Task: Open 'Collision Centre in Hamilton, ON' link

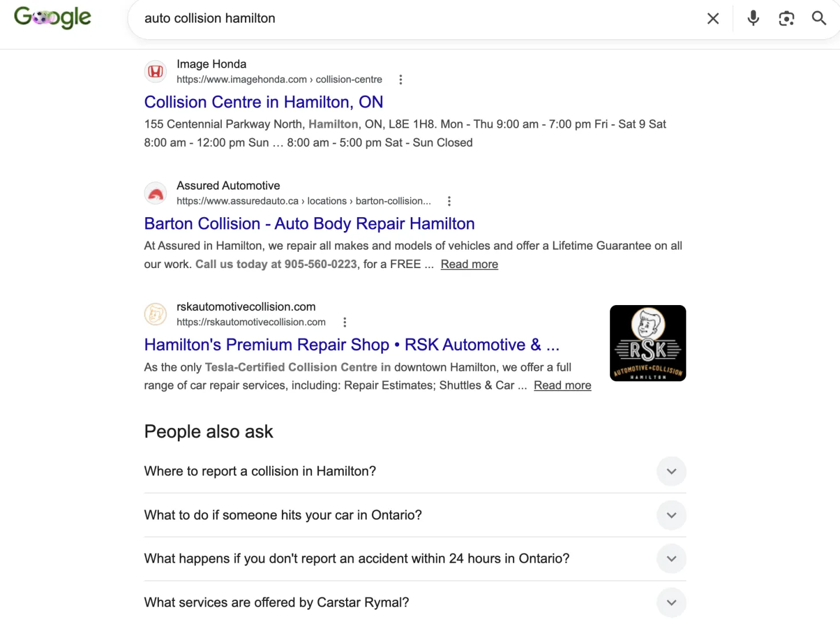Action: (263, 102)
